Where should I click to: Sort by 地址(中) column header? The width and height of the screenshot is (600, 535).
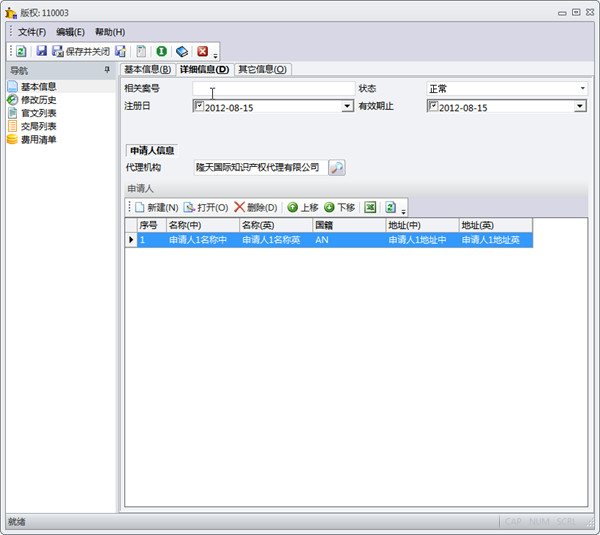(422, 225)
